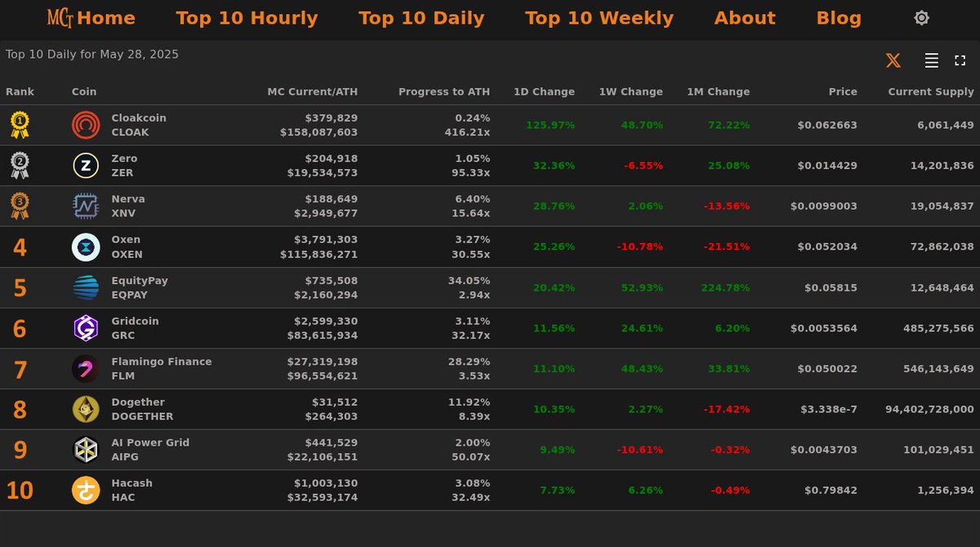
Task: Click the Dogether coin logo
Action: click(86, 409)
